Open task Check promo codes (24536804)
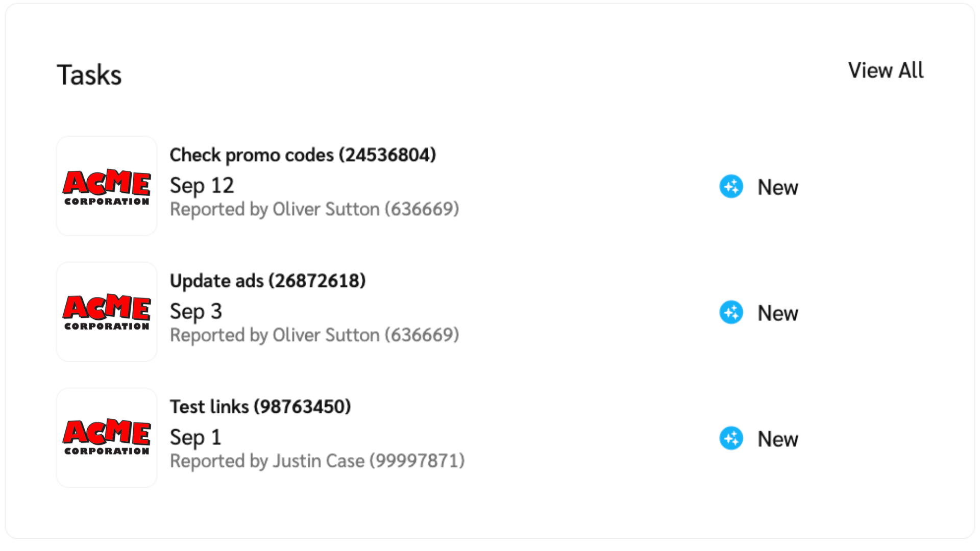The width and height of the screenshot is (980, 551). 303,155
